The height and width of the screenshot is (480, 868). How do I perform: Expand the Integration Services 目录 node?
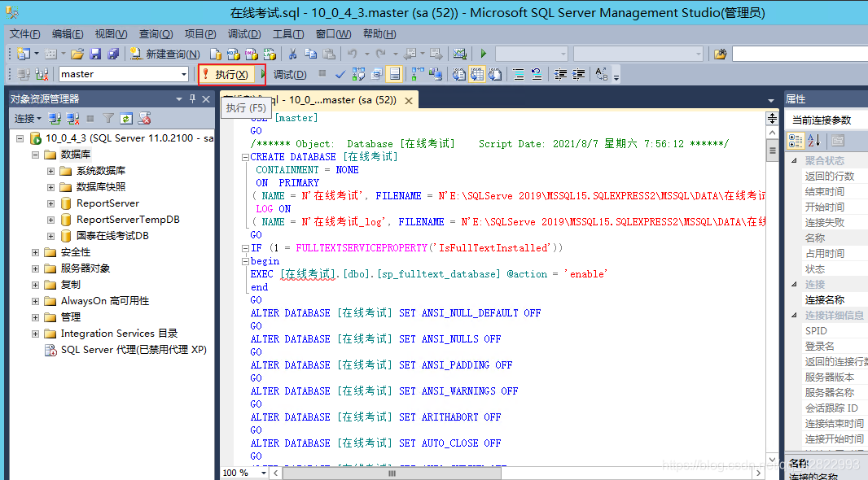pyautogui.click(x=36, y=334)
